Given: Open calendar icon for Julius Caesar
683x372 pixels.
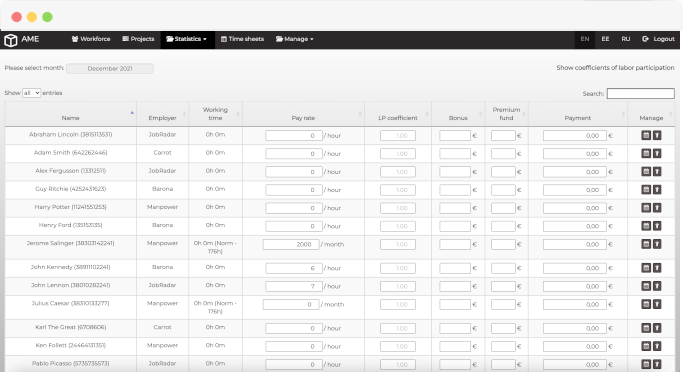Looking at the screenshot, I should (x=646, y=304).
